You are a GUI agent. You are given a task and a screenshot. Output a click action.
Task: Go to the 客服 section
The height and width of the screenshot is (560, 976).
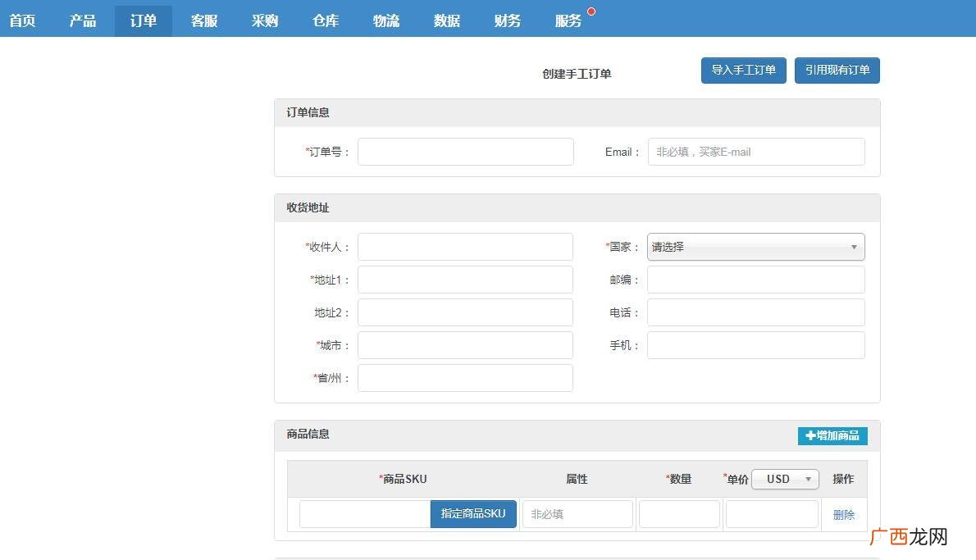pyautogui.click(x=204, y=20)
